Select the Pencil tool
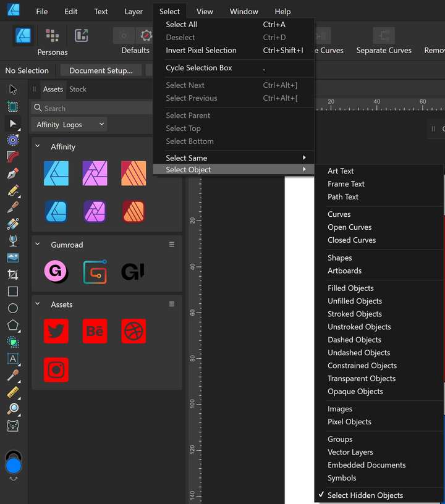The height and width of the screenshot is (504, 445). [13, 191]
